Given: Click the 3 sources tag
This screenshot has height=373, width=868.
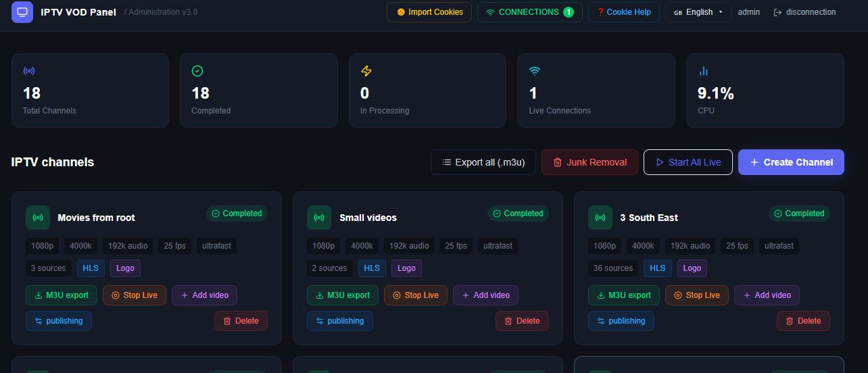Looking at the screenshot, I should coord(49,268).
